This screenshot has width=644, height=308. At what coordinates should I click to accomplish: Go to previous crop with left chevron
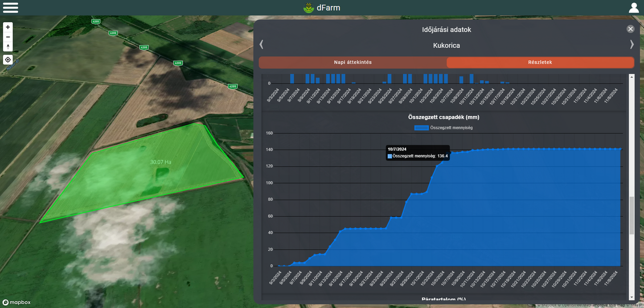tap(262, 44)
